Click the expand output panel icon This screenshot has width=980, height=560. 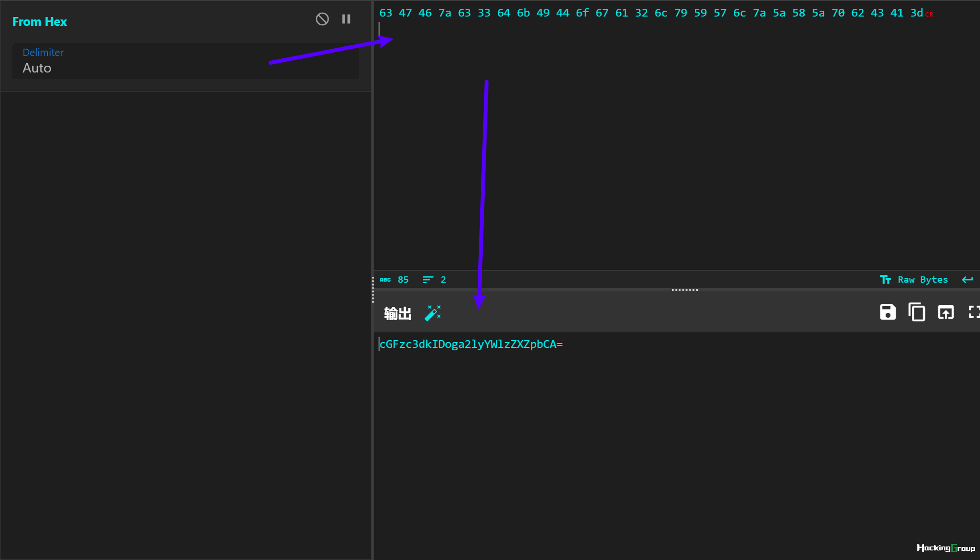(975, 312)
